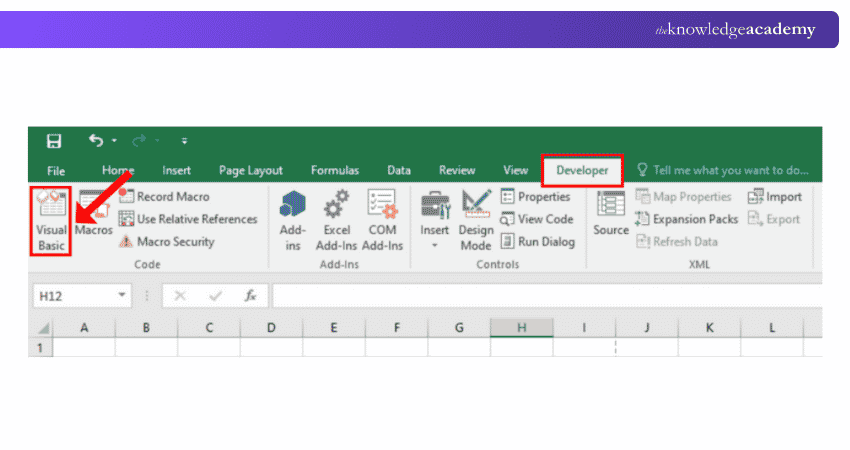Image resolution: width=850 pixels, height=450 pixels.
Task: Select column I header
Action: pyautogui.click(x=584, y=327)
